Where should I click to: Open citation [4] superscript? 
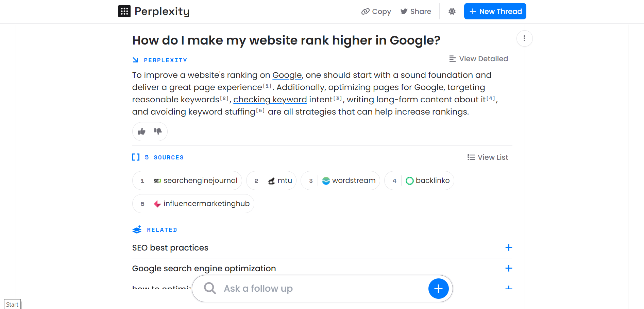coord(491,98)
